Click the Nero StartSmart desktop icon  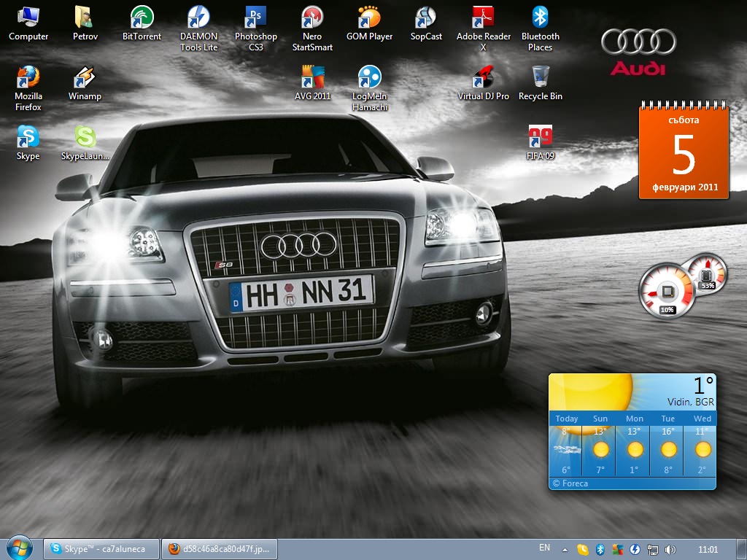click(312, 28)
